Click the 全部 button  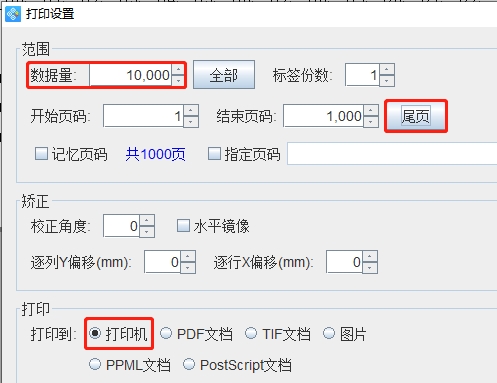224,75
